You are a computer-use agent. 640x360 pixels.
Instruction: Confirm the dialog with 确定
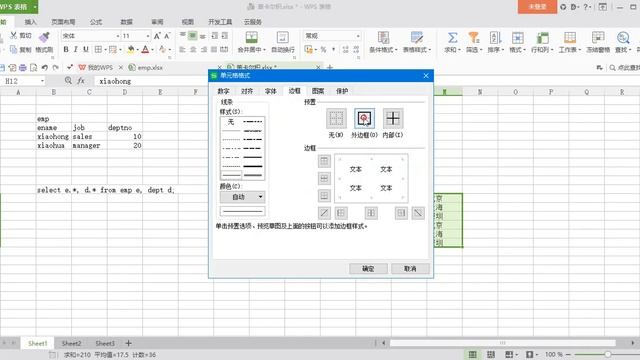tap(368, 269)
